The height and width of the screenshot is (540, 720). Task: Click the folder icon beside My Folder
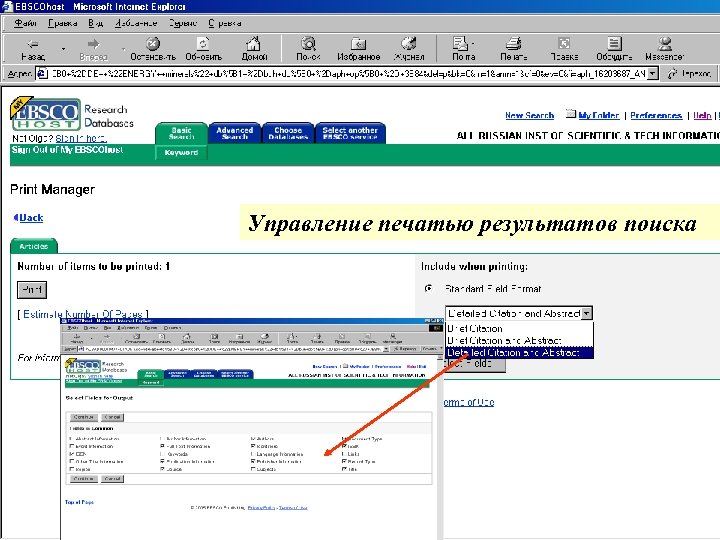click(x=571, y=113)
